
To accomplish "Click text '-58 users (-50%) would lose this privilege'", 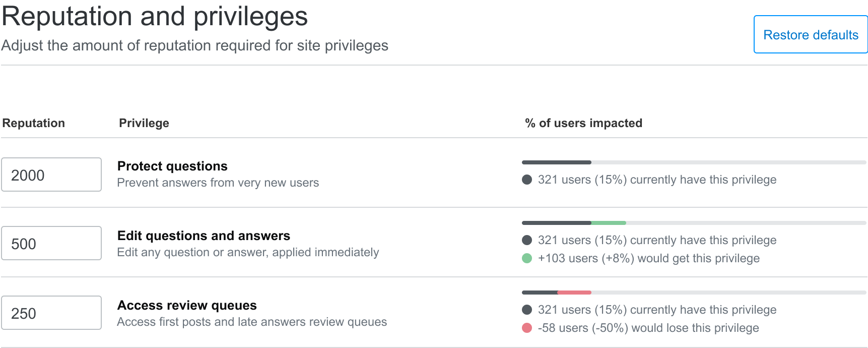I will click(648, 328).
